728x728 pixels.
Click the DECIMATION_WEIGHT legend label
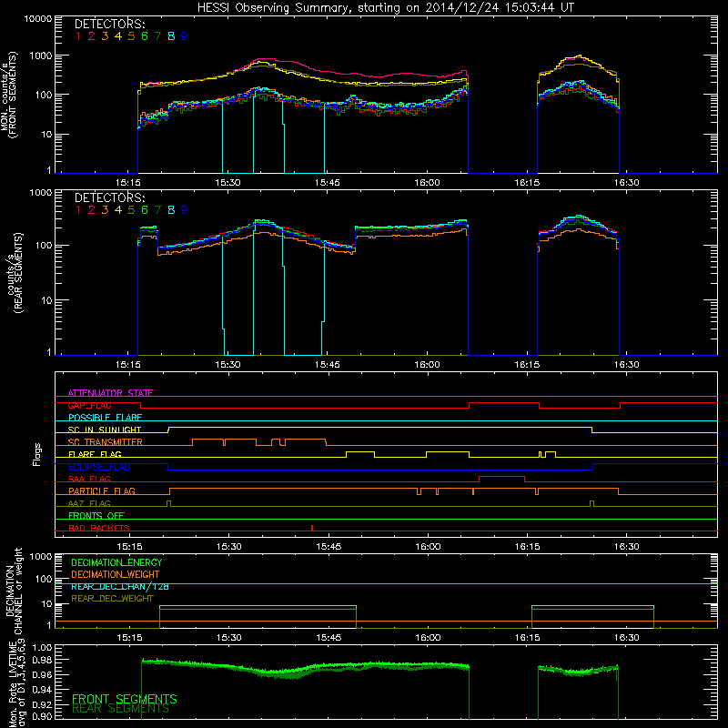click(x=116, y=574)
